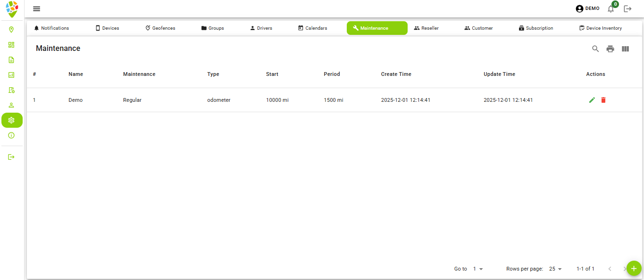Open the 'Rows per page' dropdown showing 25

click(554, 269)
